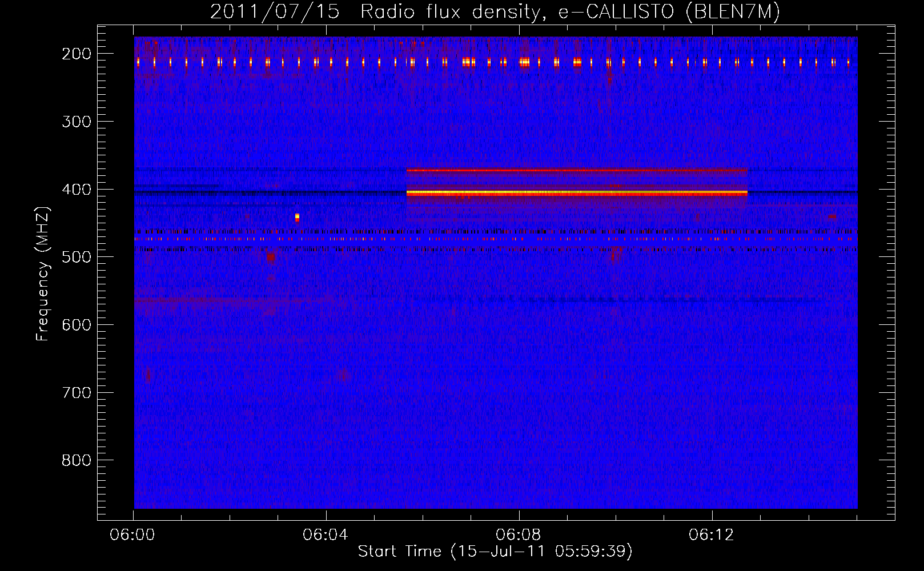Viewport: 924px width, 571px height.
Task: Click the 06:12 time tick label
Action: pyautogui.click(x=712, y=535)
